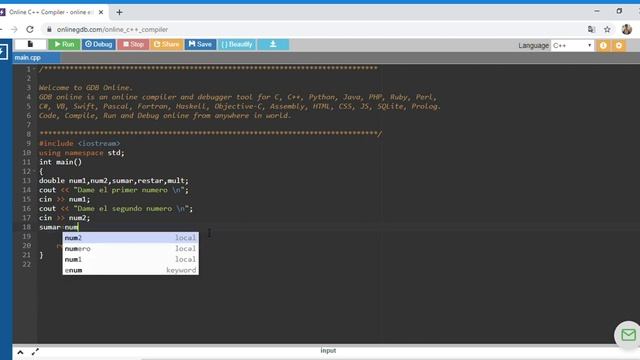Click the OnlineGDB logo in sidebar
640x360 pixels.
[3, 52]
